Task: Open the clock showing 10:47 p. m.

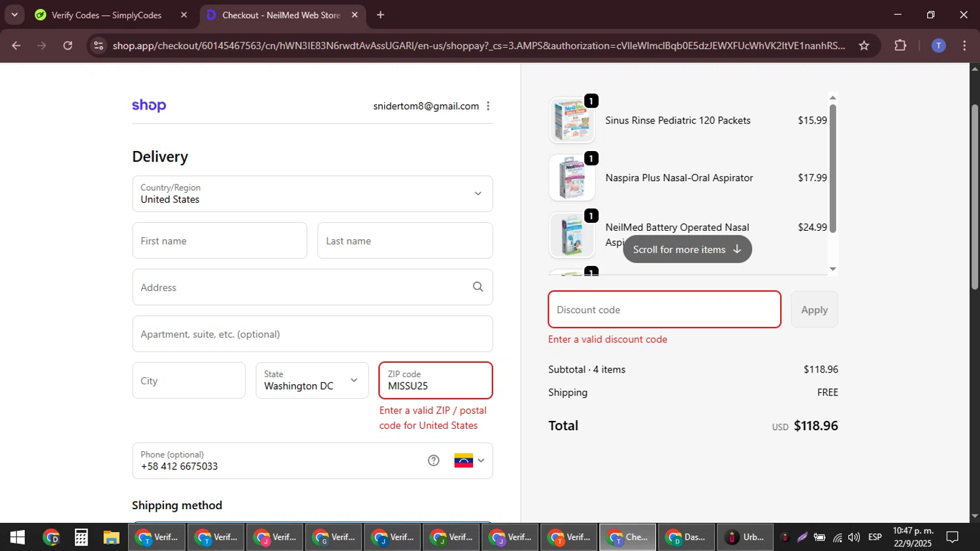Action: click(913, 537)
